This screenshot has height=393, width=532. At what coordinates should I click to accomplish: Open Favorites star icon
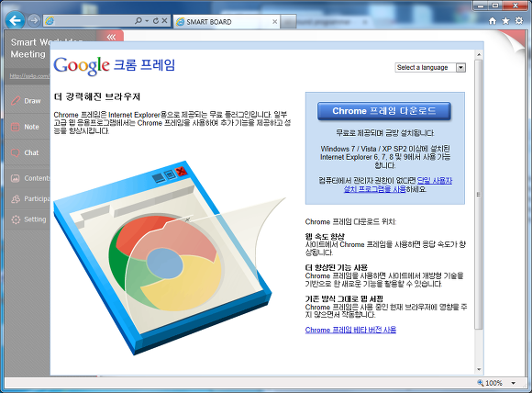coord(505,21)
